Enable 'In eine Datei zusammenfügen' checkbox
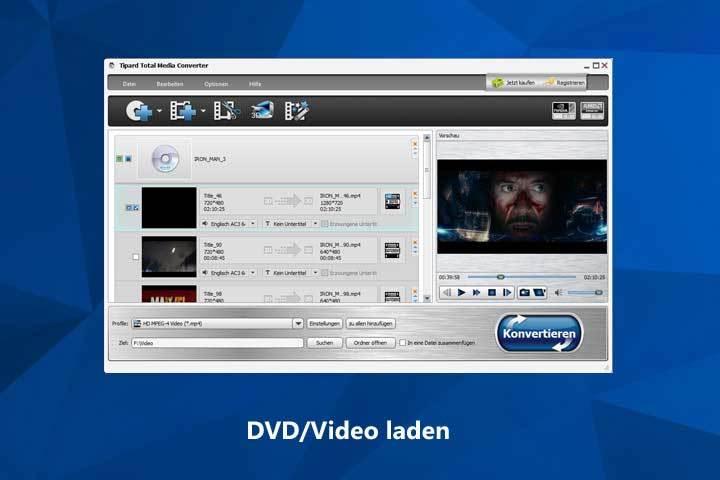This screenshot has height=480, width=720. [403, 343]
